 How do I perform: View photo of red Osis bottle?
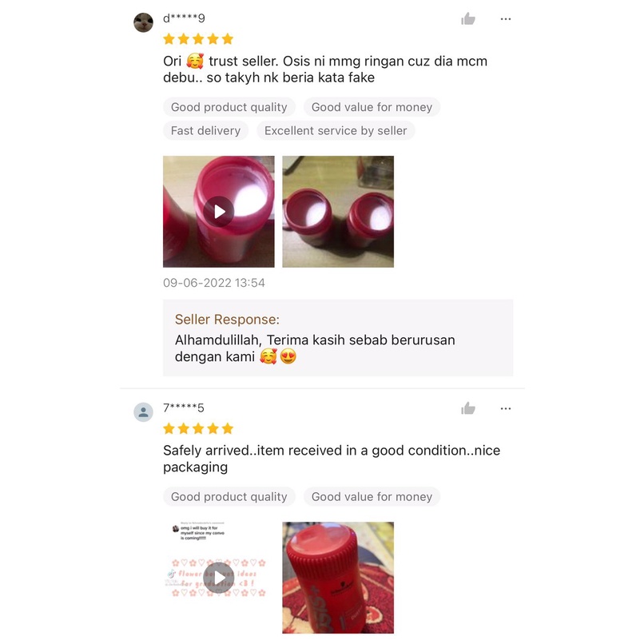pos(338,578)
